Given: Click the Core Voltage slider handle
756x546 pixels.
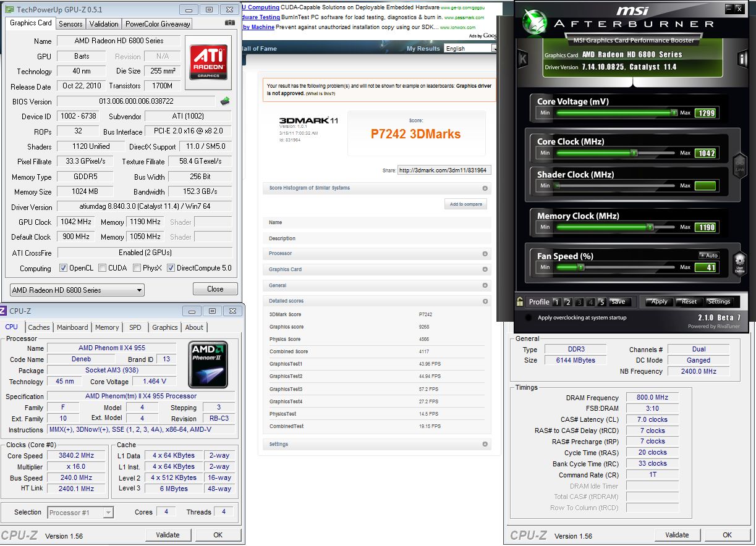Looking at the screenshot, I should [x=674, y=113].
